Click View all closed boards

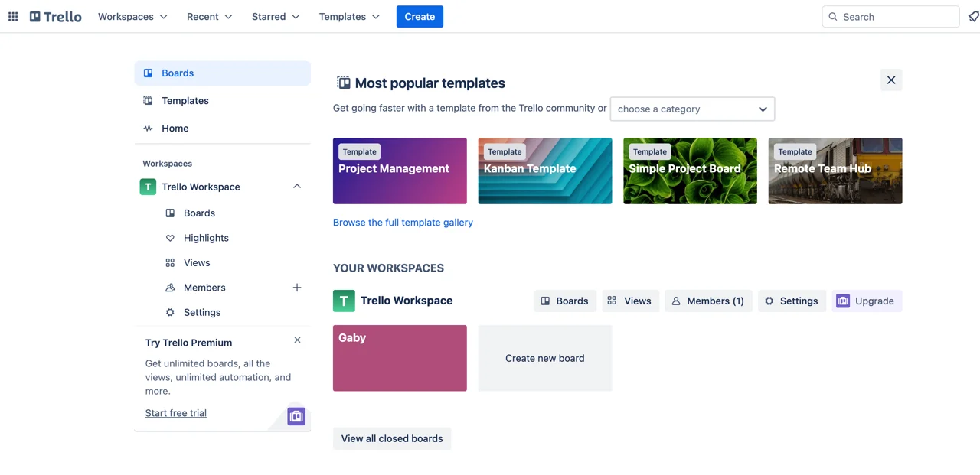click(x=392, y=438)
